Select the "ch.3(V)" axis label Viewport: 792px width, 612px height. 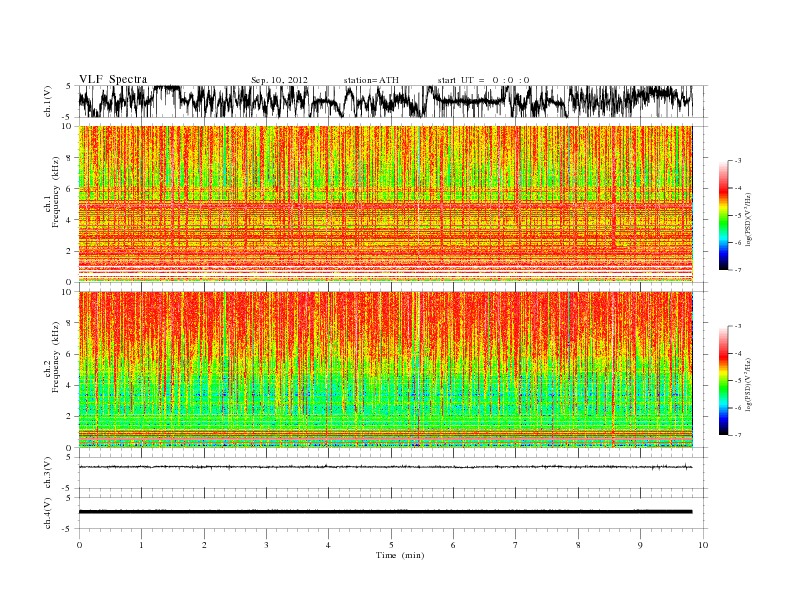48,473
